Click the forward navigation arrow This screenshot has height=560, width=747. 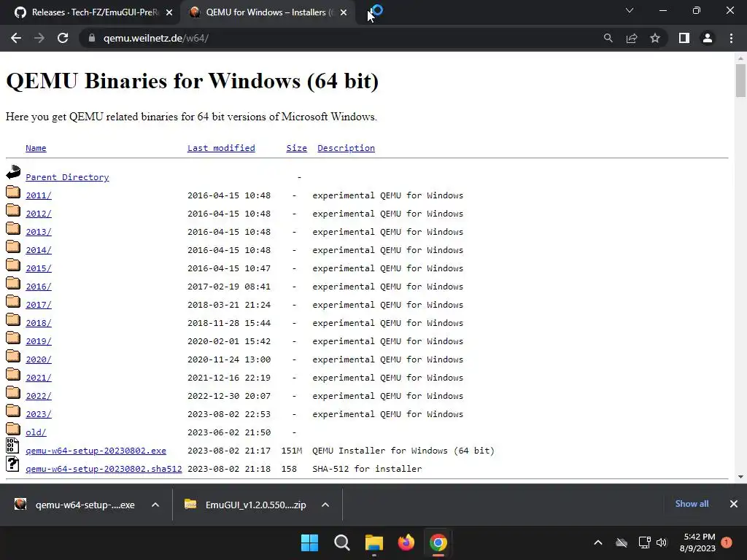click(x=39, y=38)
